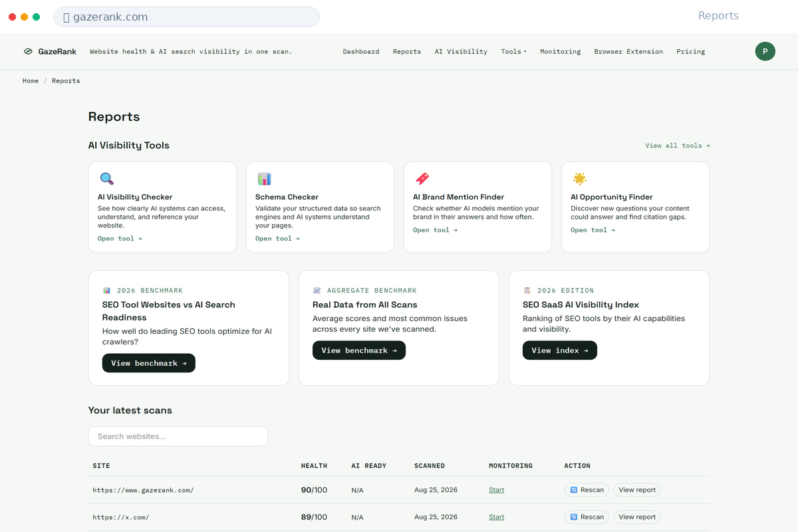Click the https://www.gazerank.com/ site cell
The height and width of the screenshot is (532, 798).
143,490
